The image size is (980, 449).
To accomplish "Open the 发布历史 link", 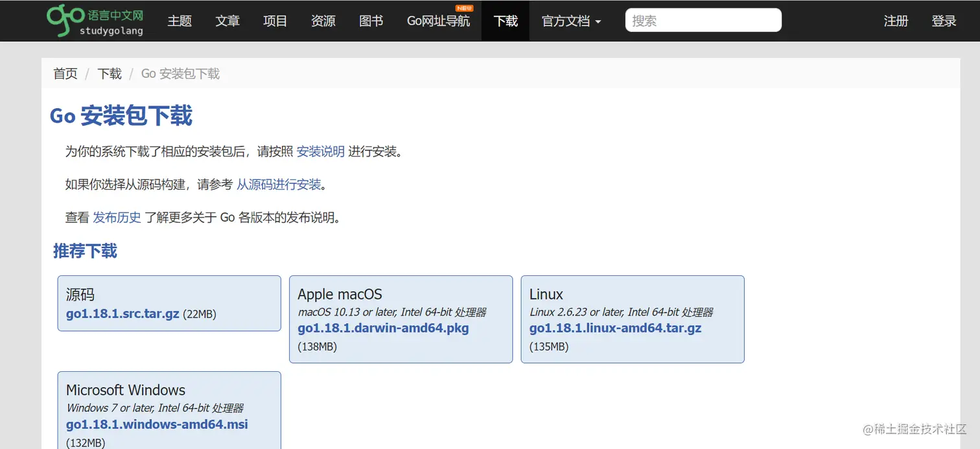I will coord(117,218).
